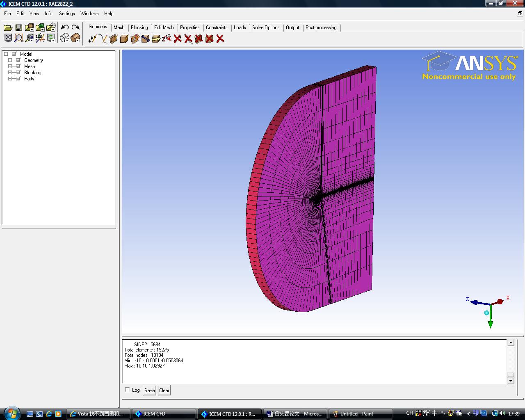Screen dimensions: 525x420
Task: Click the Delete Point red X tool
Action: coord(178,39)
